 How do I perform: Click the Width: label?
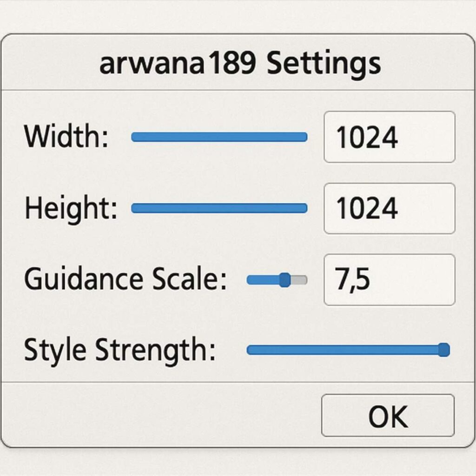(66, 136)
